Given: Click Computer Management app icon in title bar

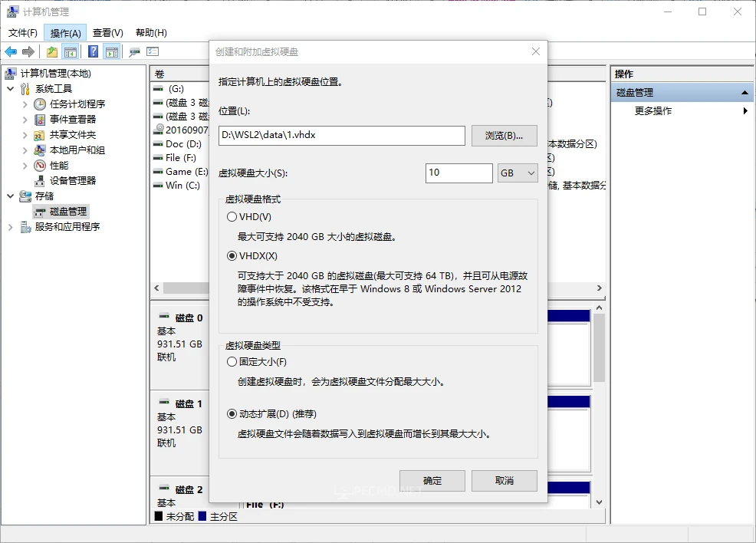Looking at the screenshot, I should tap(12, 12).
